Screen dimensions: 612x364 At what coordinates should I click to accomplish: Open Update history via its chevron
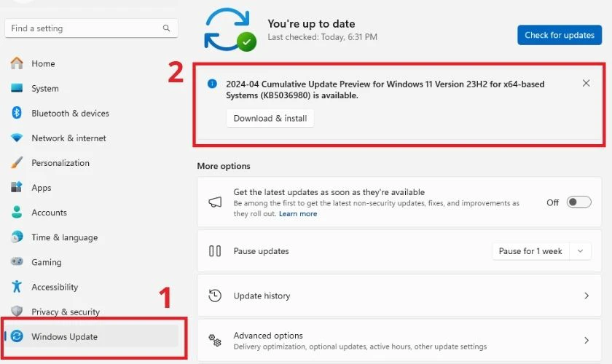click(x=586, y=296)
